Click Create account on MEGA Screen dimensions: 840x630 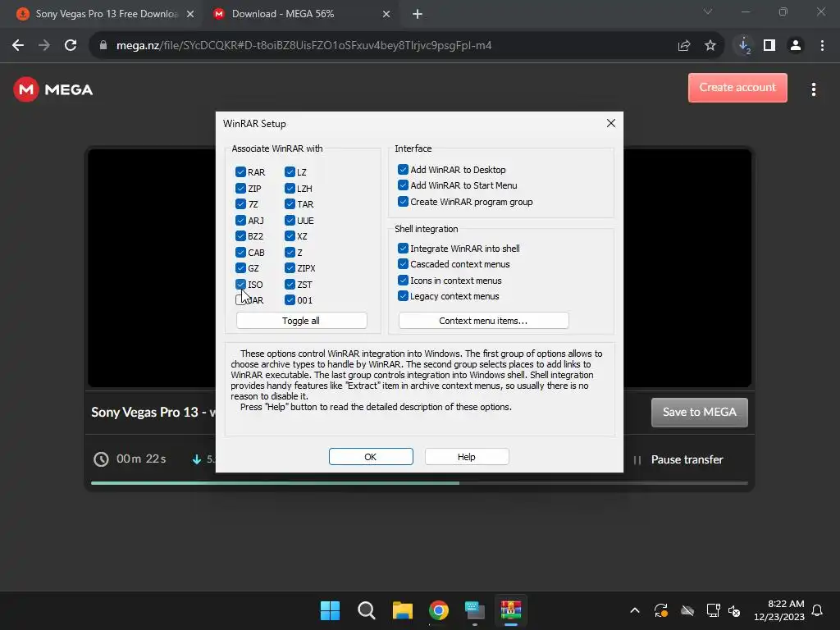click(x=737, y=87)
